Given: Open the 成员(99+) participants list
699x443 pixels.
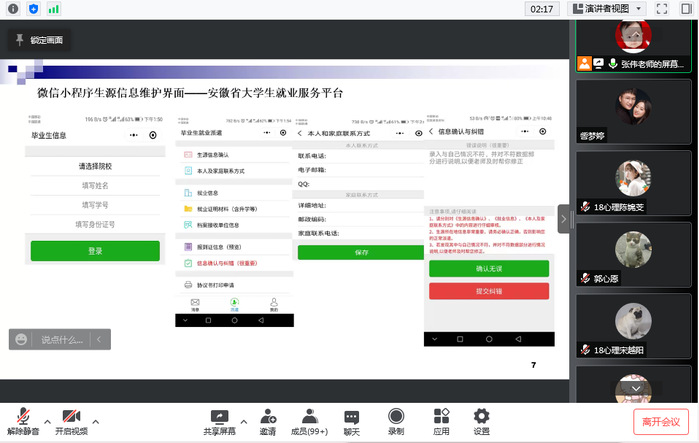Looking at the screenshot, I should (309, 422).
